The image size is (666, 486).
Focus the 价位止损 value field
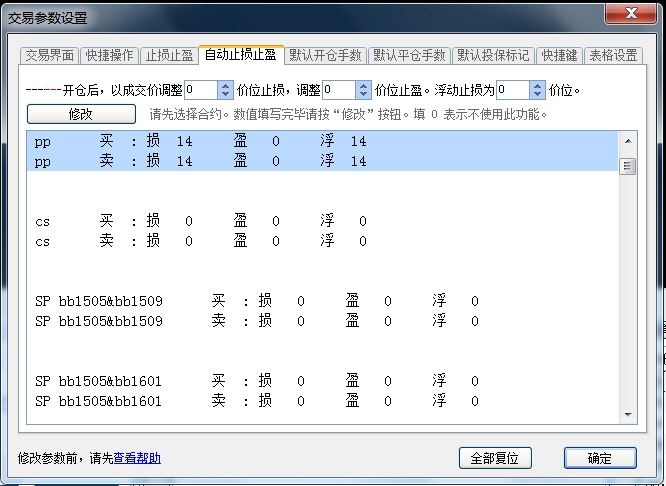point(201,90)
